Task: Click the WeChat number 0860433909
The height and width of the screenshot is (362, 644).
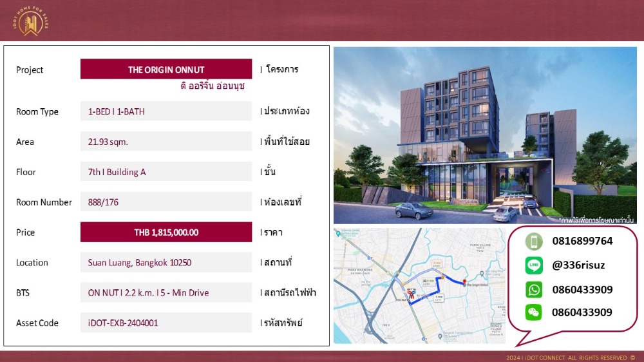Action: [x=582, y=312]
